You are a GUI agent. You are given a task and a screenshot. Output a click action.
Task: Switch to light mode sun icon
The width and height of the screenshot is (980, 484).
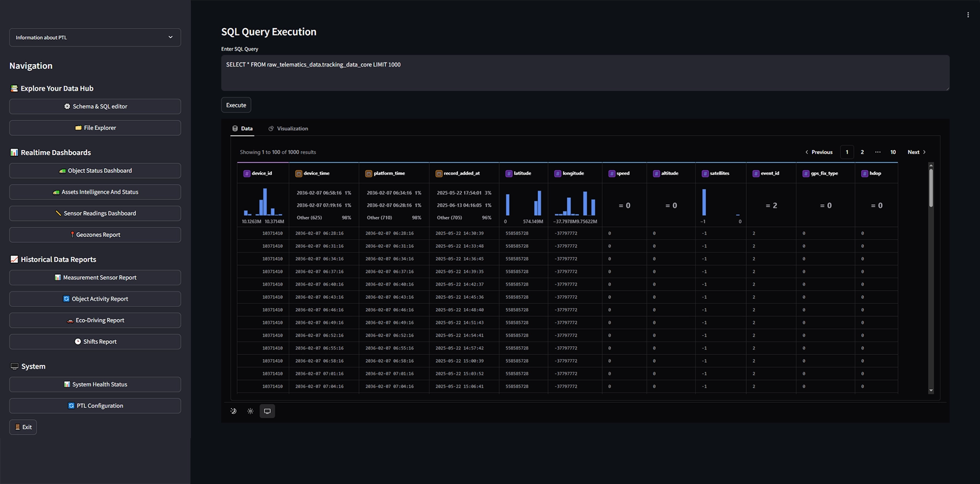coord(250,411)
